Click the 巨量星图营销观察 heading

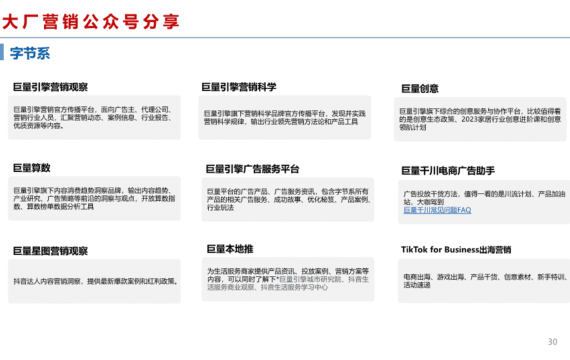click(x=51, y=251)
